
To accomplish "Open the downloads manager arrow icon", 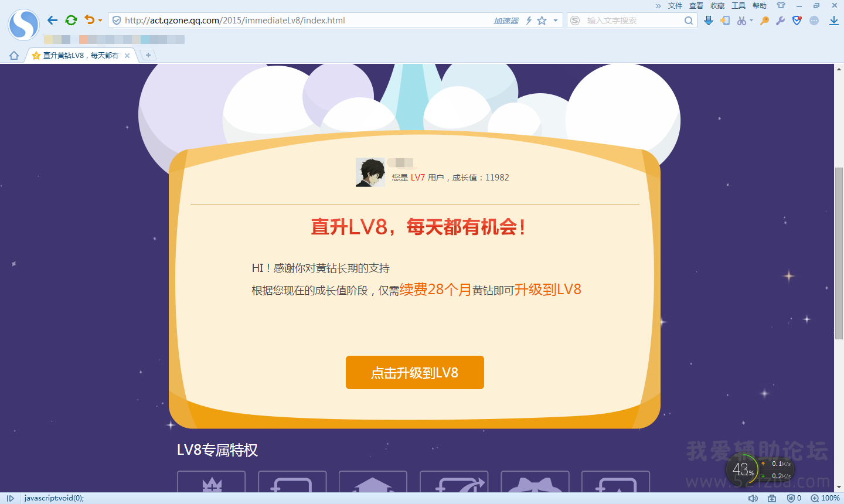I will [834, 21].
